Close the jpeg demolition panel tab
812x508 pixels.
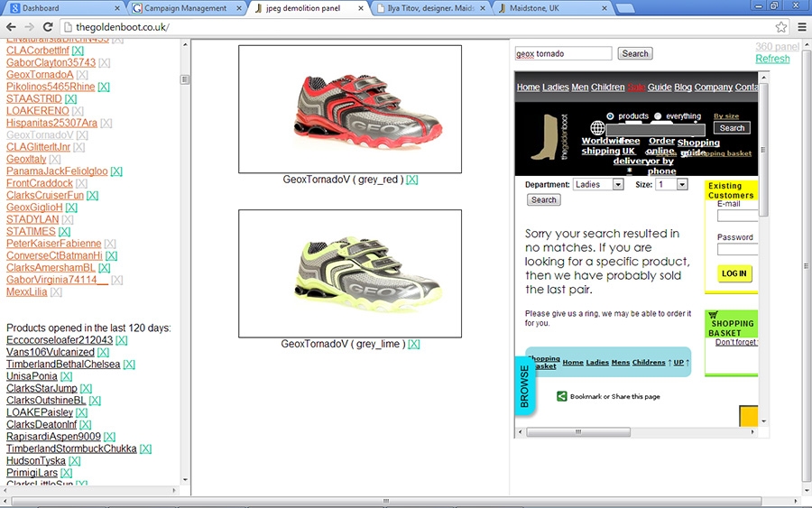[361, 8]
